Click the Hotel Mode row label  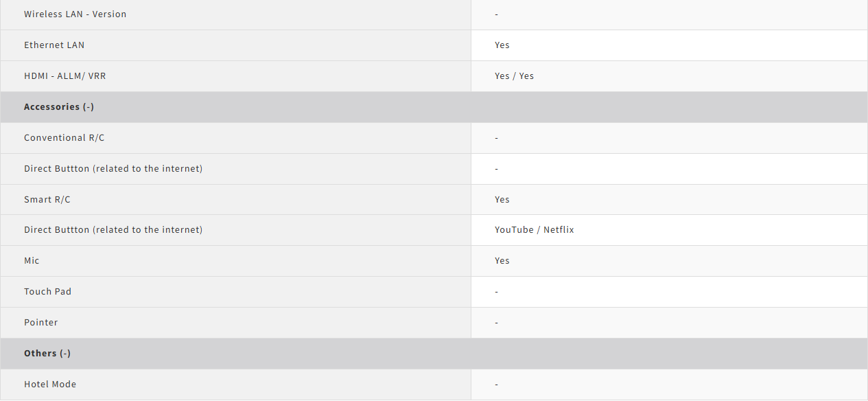coord(50,385)
